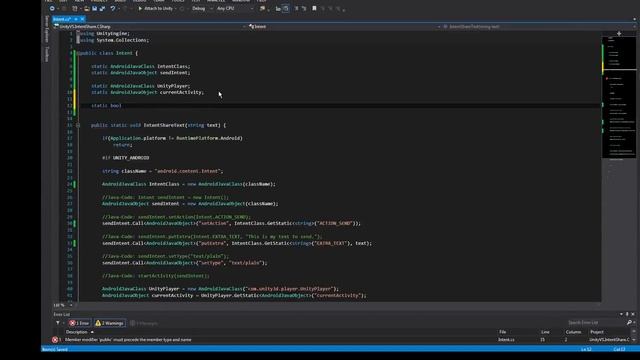Collapse the IntentShareText method block

pyautogui.click(x=78, y=125)
